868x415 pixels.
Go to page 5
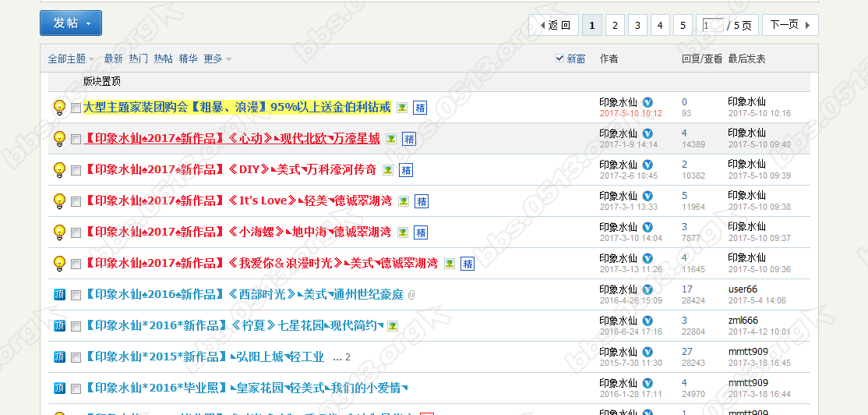683,25
